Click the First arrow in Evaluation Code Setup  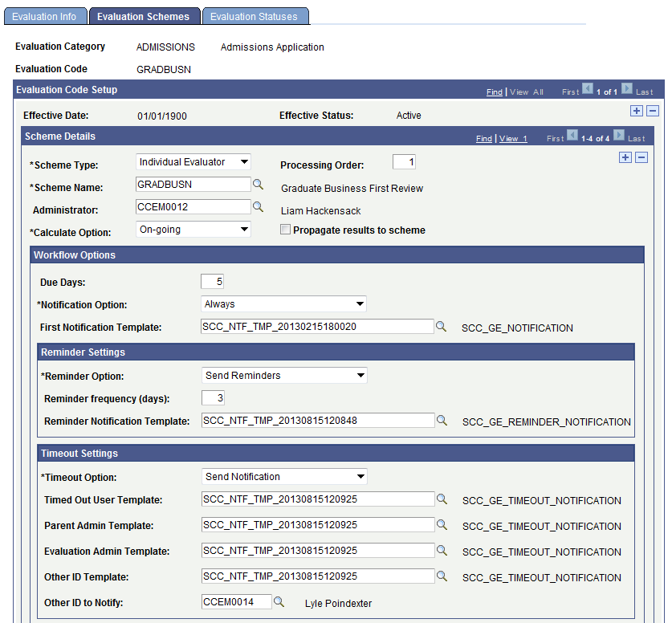(587, 91)
